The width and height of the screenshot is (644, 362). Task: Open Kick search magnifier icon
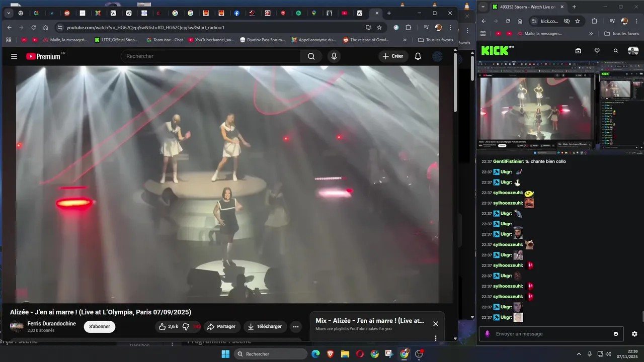click(615, 51)
